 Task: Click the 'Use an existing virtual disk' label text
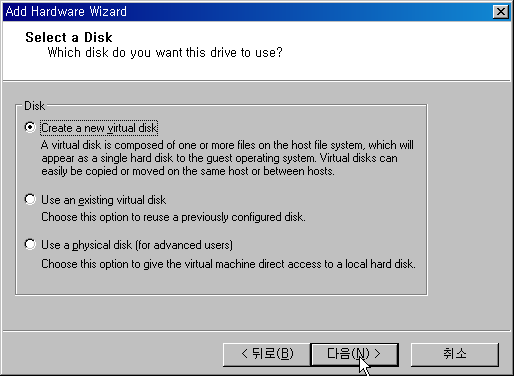click(x=103, y=200)
